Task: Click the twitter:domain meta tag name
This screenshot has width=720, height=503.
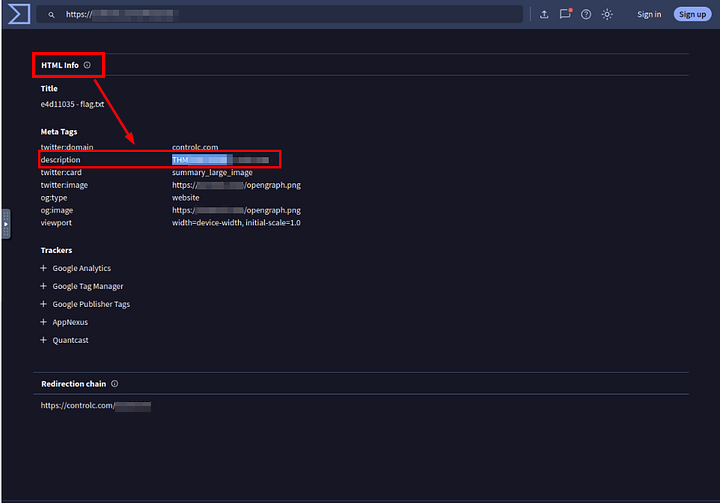Action: tap(67, 147)
